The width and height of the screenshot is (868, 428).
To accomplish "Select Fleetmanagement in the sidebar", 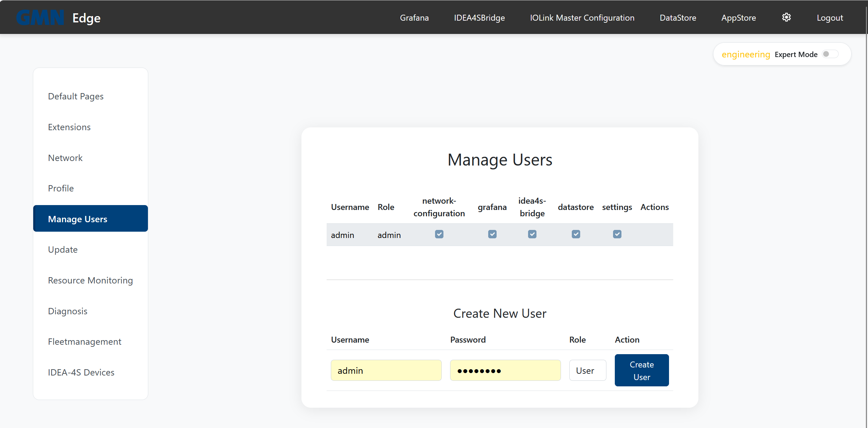I will (x=84, y=341).
